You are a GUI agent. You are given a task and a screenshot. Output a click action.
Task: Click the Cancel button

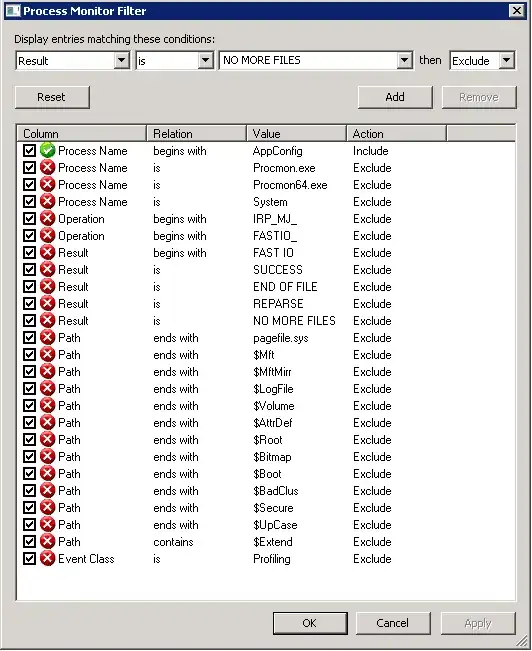[x=393, y=623]
